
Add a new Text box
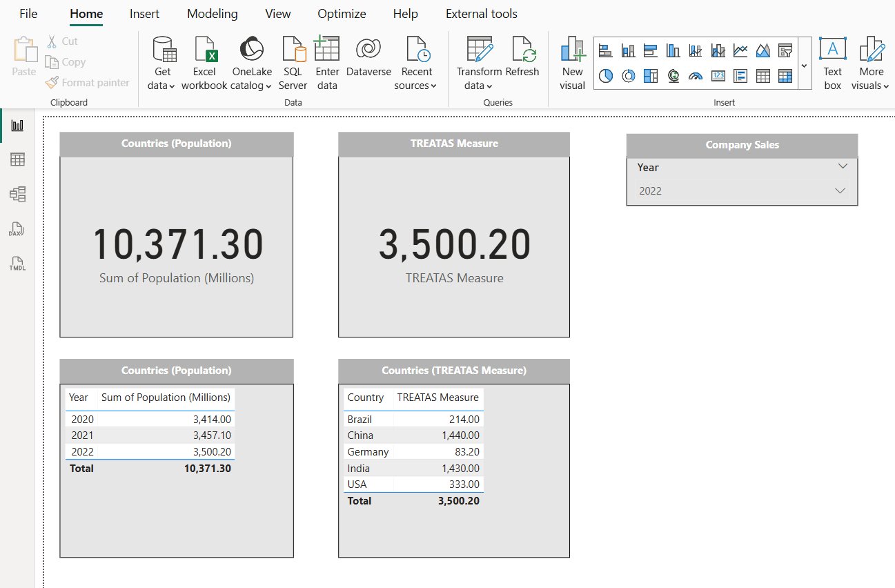coord(832,62)
